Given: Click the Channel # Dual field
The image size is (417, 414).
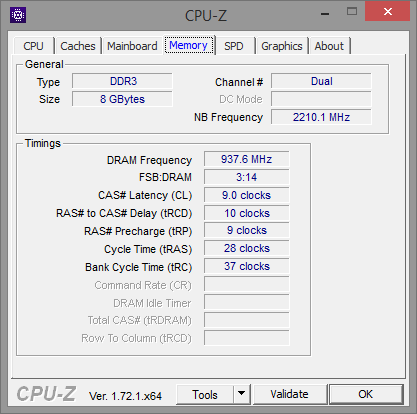Looking at the screenshot, I should [321, 81].
